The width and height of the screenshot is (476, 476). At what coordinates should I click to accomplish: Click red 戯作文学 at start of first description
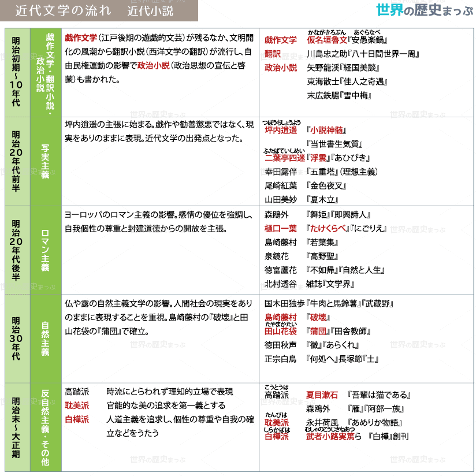81,38
